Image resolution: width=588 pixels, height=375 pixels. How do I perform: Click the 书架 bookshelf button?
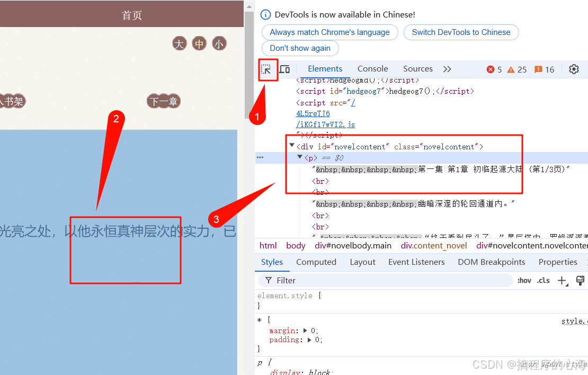(x=13, y=101)
